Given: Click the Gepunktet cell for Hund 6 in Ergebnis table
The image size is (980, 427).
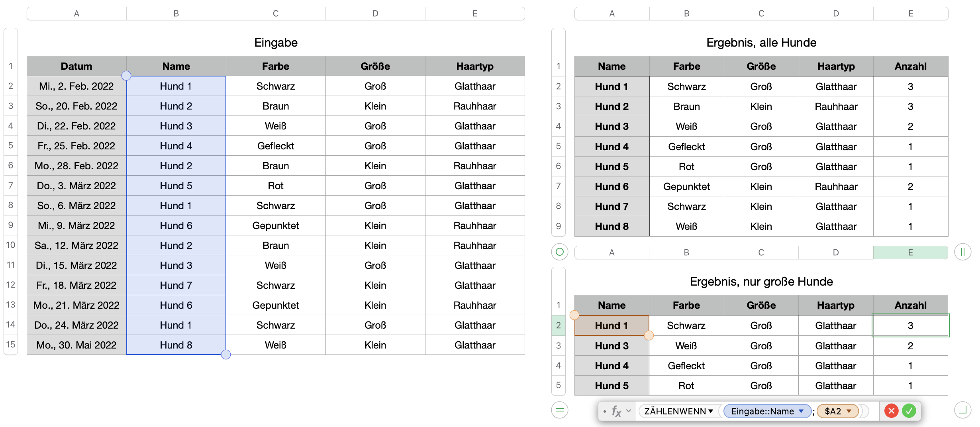Looking at the screenshot, I should pyautogui.click(x=686, y=186).
